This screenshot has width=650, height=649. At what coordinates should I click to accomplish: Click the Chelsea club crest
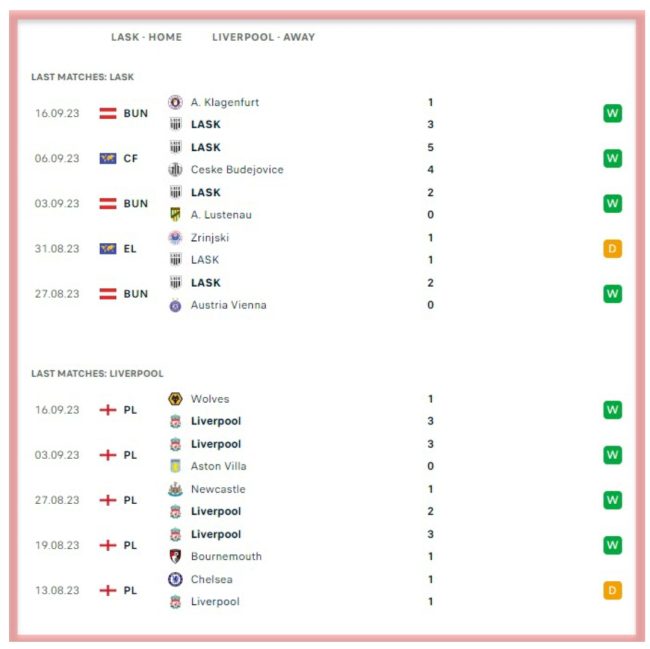[175, 579]
